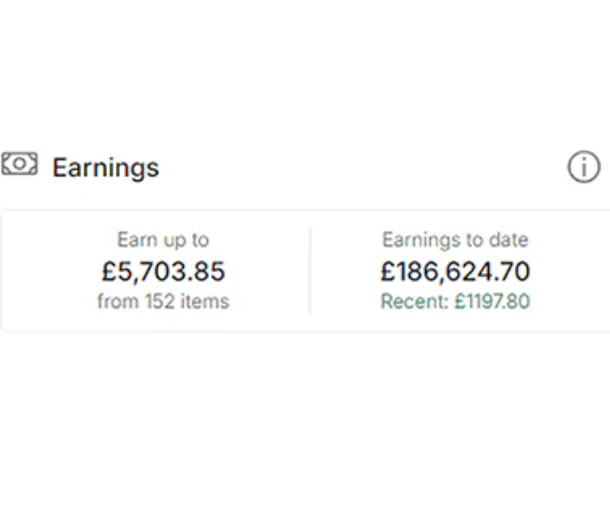Open the "from 152 items" text
The height and width of the screenshot is (520, 610).
[163, 301]
